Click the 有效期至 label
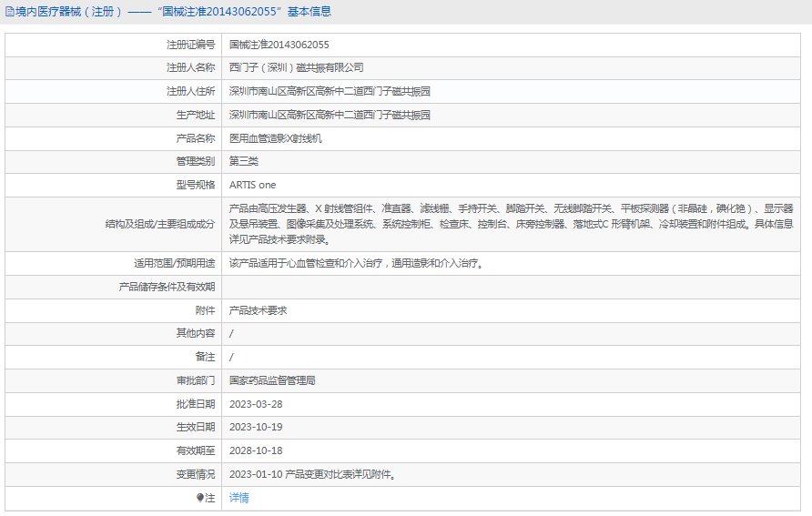 point(195,450)
